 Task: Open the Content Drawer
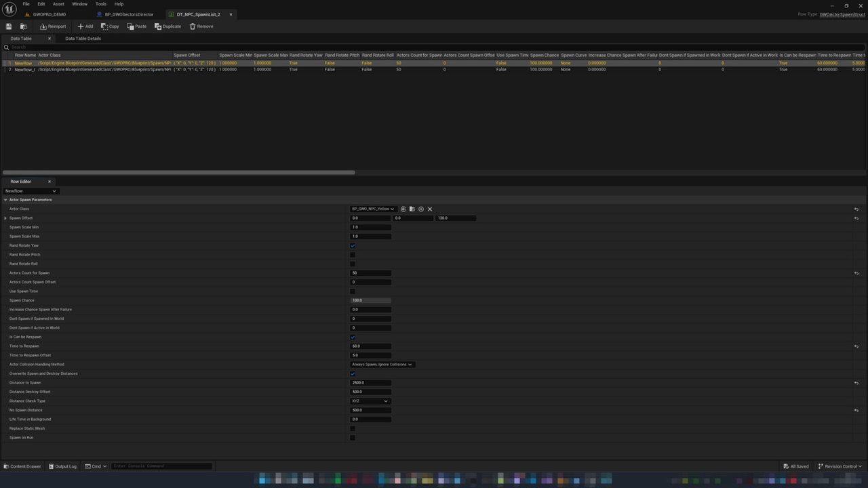22,466
